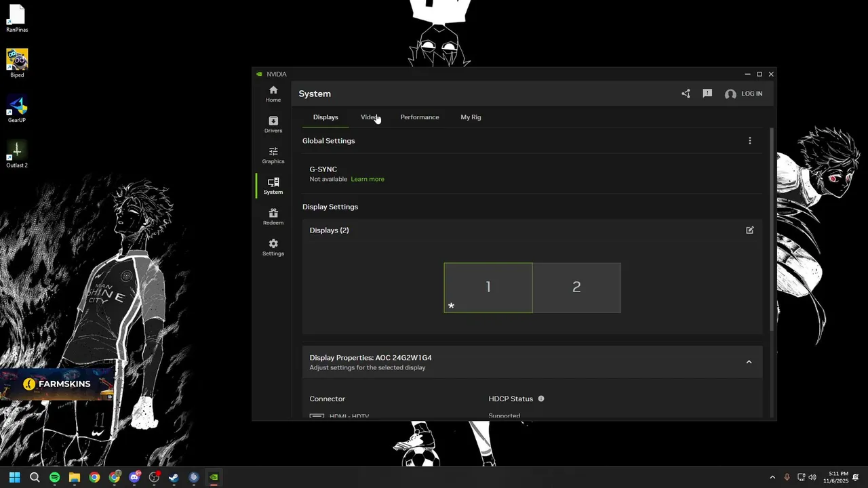Click the Displays (2) heading

[x=329, y=230]
